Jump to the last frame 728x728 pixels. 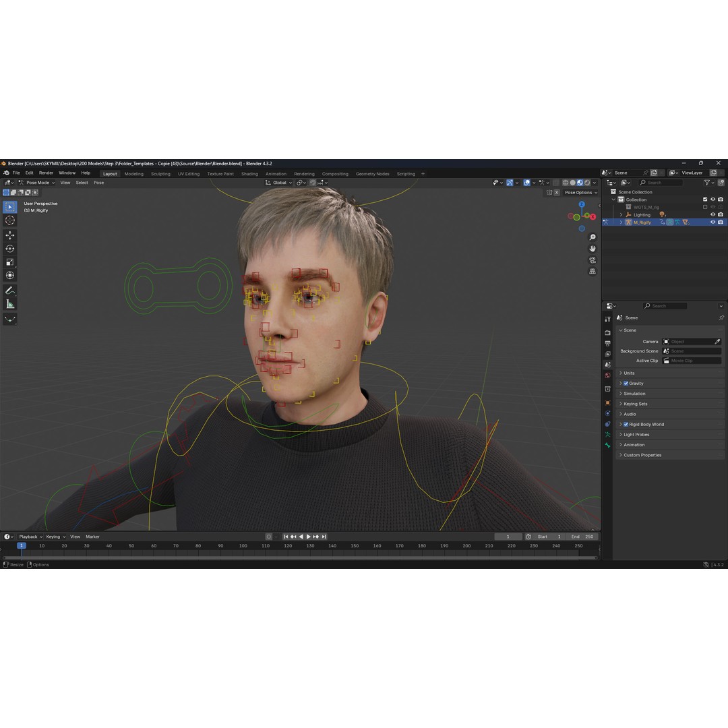click(x=324, y=537)
